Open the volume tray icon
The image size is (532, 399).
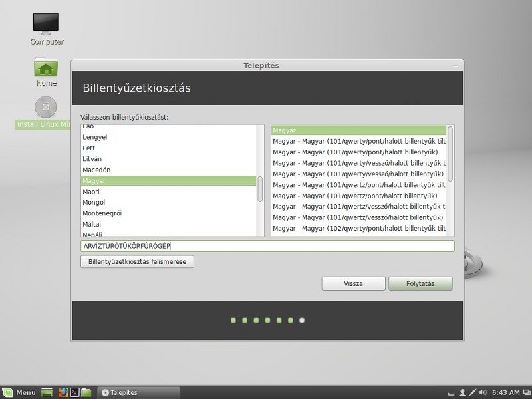point(483,392)
